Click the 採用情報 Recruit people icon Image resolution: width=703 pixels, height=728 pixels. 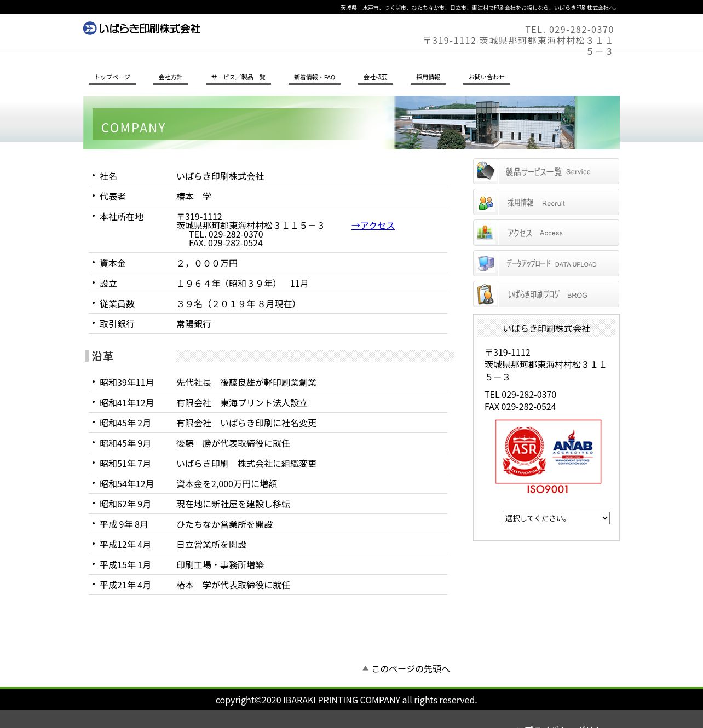pos(486,202)
